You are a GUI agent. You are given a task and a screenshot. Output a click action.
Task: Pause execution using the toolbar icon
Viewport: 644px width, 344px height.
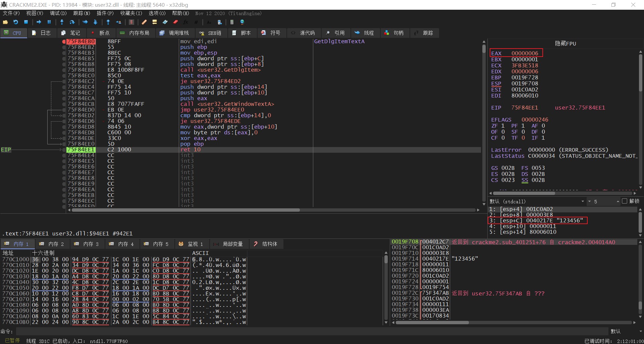[49, 22]
